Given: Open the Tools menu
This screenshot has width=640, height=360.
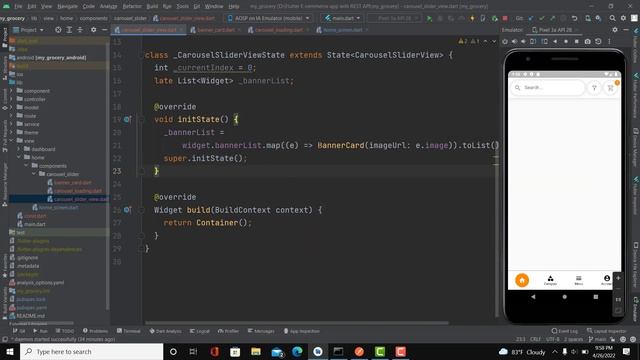Looking at the screenshot, I should pos(182,7).
